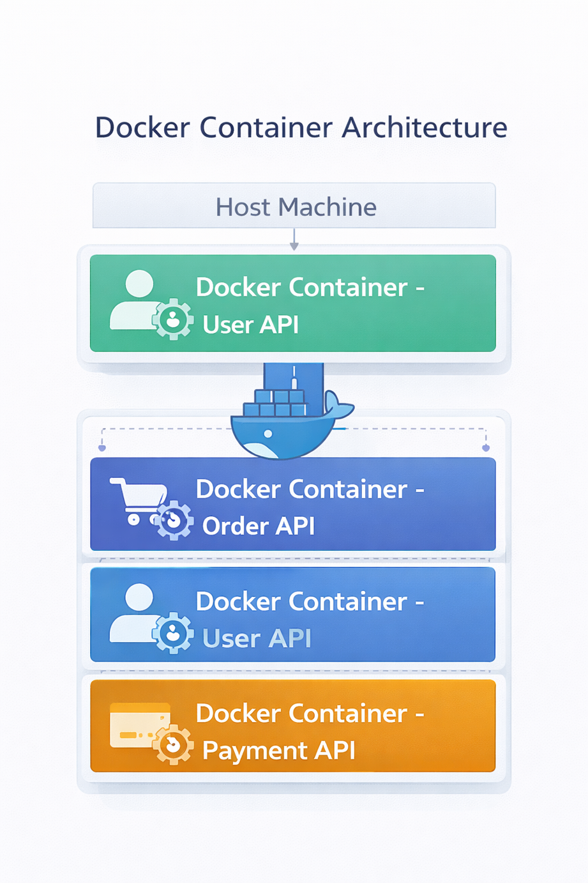588x883 pixels.
Task: Click the user icon in blue User API container
Action: 151,618
